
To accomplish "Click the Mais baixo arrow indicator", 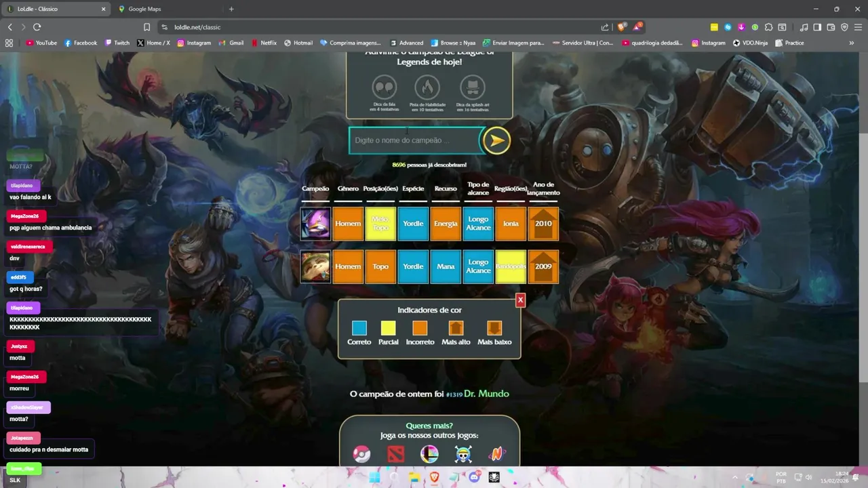I will [x=494, y=329].
